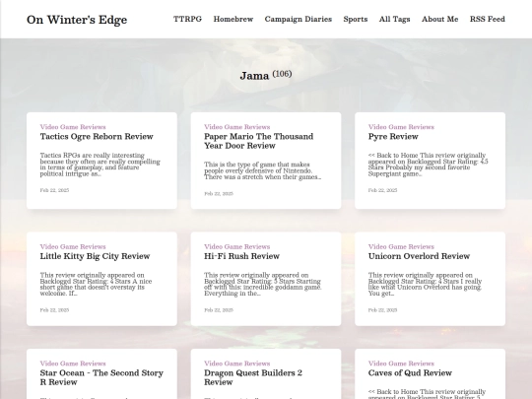
Task: Click the (106) post count
Action: click(282, 74)
